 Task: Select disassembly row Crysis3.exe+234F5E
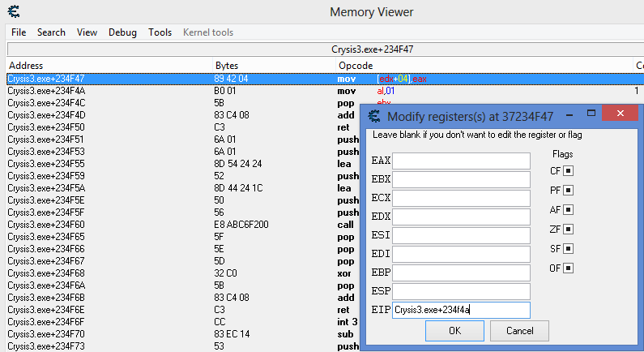183,200
